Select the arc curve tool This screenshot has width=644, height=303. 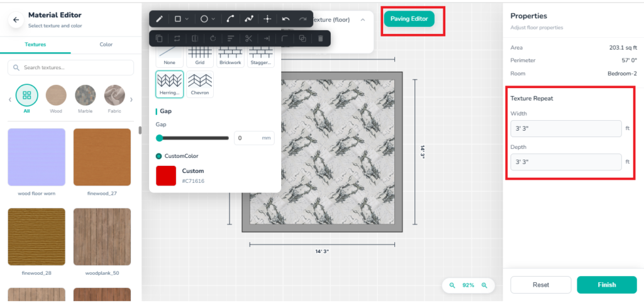230,19
